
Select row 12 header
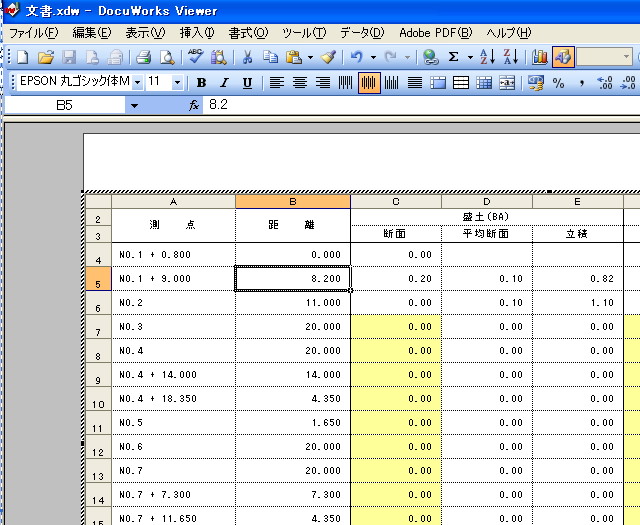[x=98, y=447]
